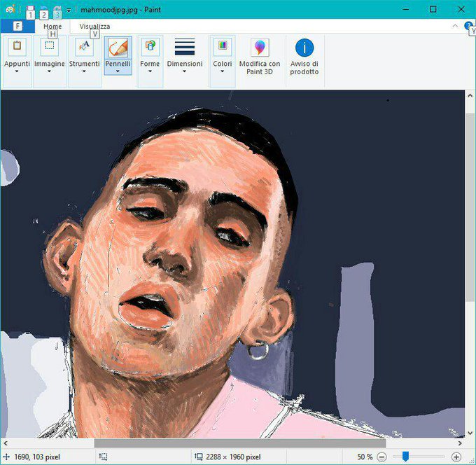
Task: Open the customize quick access toolbar arrow
Action: [69, 10]
